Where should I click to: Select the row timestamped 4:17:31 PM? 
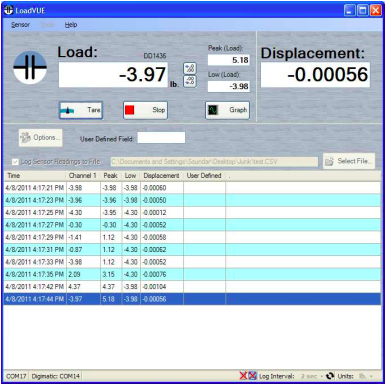click(x=192, y=250)
